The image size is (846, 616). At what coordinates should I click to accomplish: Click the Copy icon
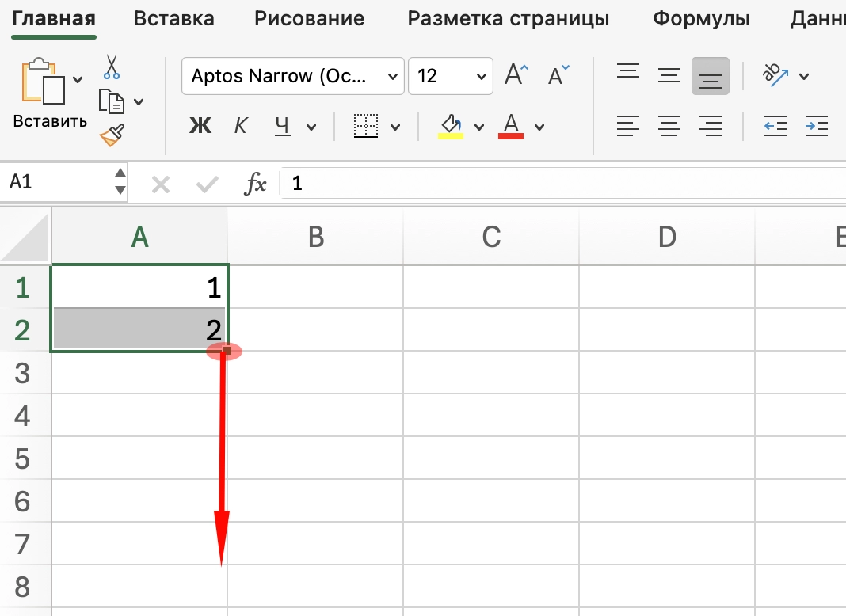[112, 101]
